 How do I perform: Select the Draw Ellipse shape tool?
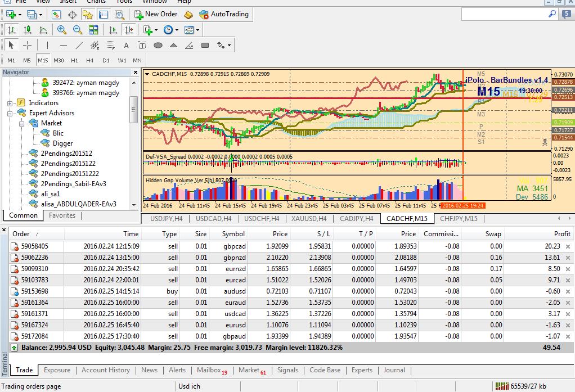(158, 46)
